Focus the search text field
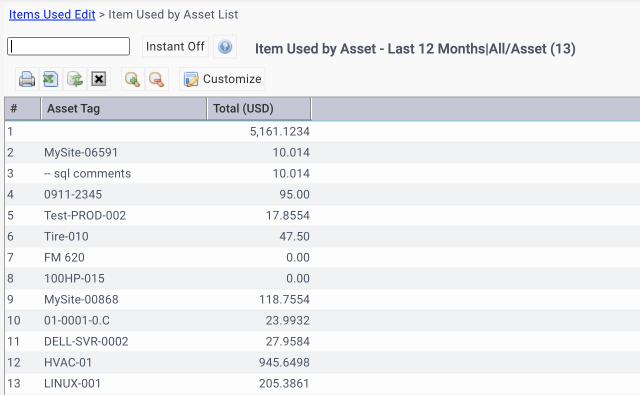The height and width of the screenshot is (395, 640). tap(69, 46)
